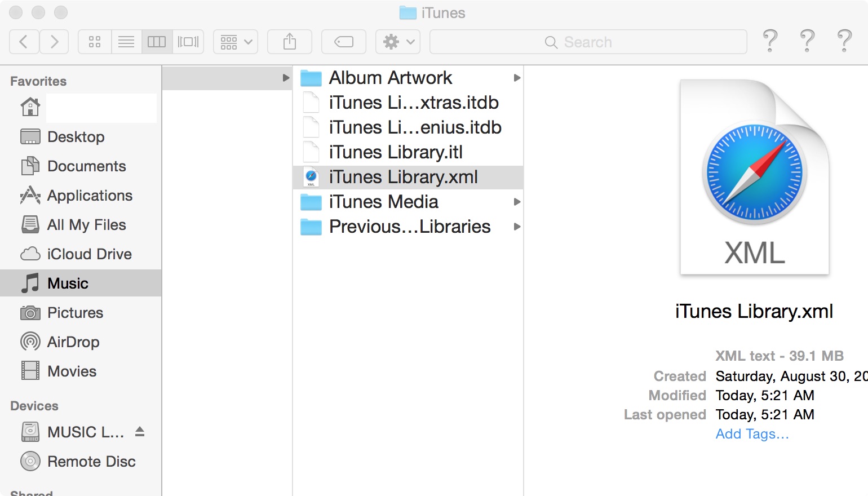Screen dimensions: 868x496
Task: Click the last question mark toolbar icon
Action: (844, 41)
